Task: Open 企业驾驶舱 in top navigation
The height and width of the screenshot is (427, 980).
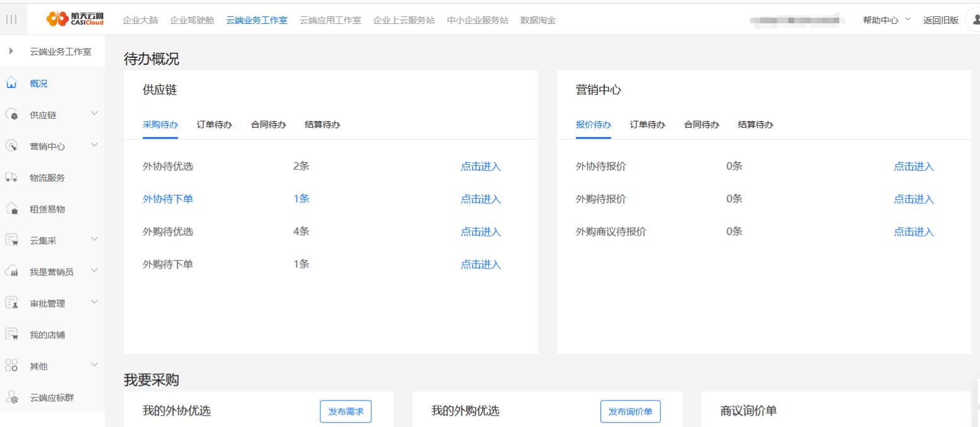Action: (192, 20)
